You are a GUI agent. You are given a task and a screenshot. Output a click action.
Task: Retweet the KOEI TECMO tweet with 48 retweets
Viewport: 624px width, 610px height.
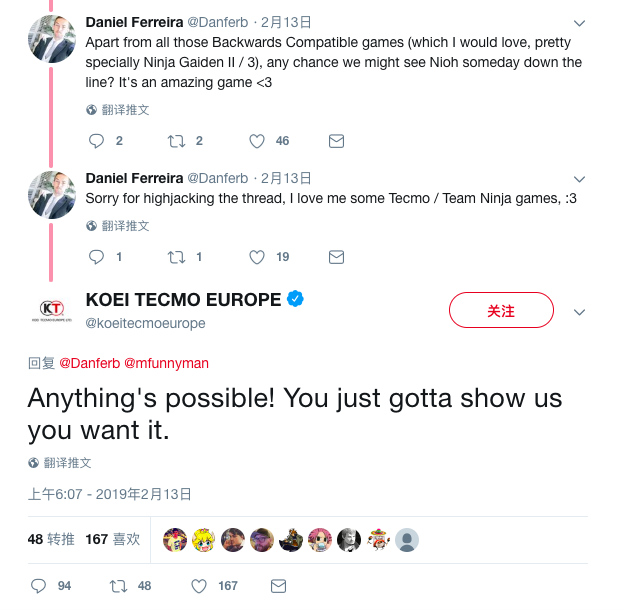click(x=117, y=585)
